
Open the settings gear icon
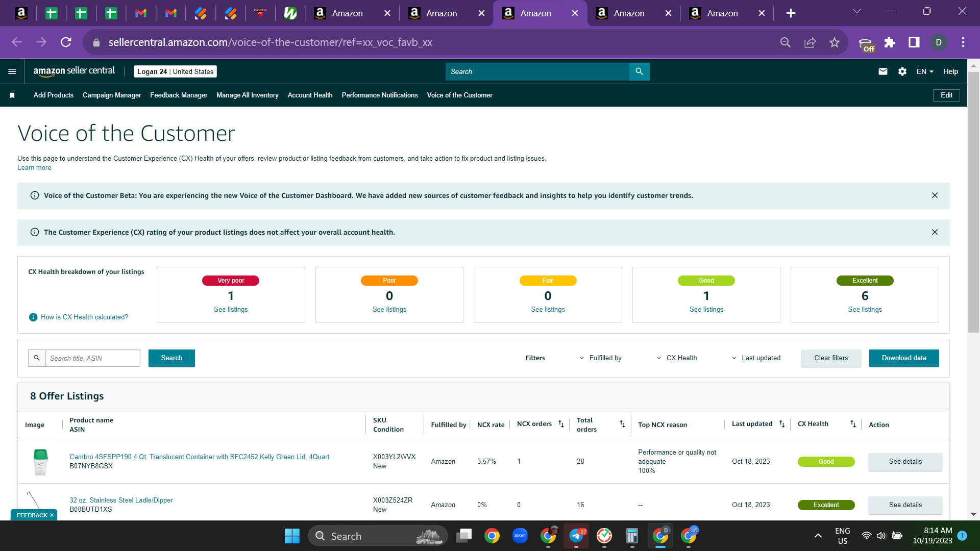[902, 71]
